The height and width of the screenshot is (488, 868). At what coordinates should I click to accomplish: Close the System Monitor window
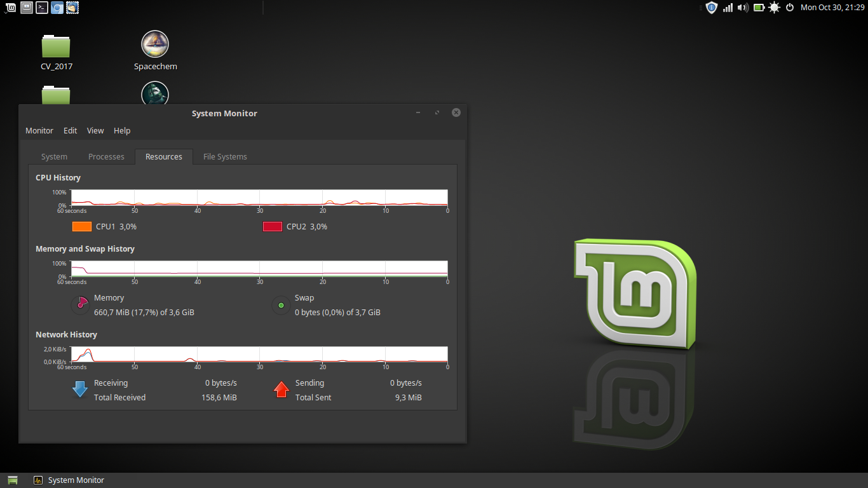456,112
